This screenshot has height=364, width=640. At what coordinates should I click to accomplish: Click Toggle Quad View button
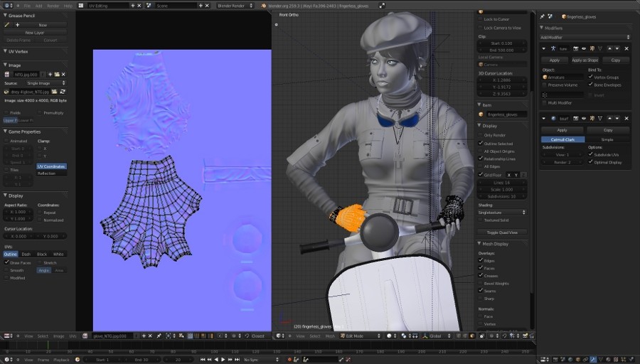pyautogui.click(x=502, y=232)
